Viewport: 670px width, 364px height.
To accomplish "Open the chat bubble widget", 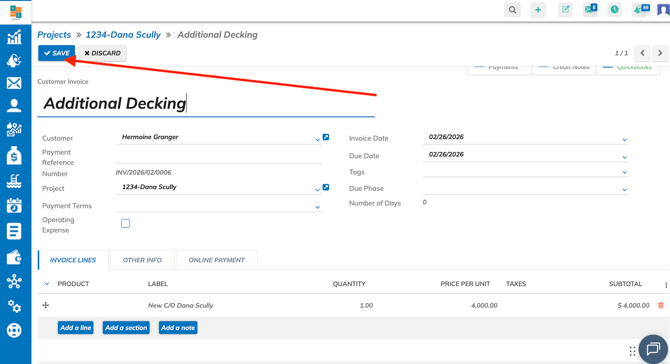I will [x=653, y=349].
